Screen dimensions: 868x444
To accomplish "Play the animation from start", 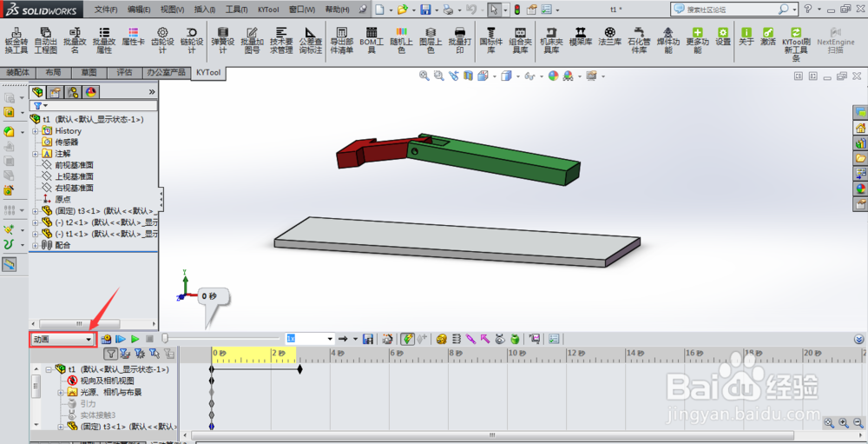I will click(x=121, y=339).
